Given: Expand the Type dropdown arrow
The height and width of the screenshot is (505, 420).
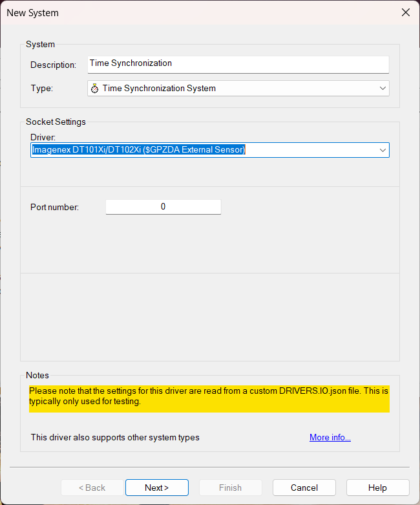Looking at the screenshot, I should point(383,88).
